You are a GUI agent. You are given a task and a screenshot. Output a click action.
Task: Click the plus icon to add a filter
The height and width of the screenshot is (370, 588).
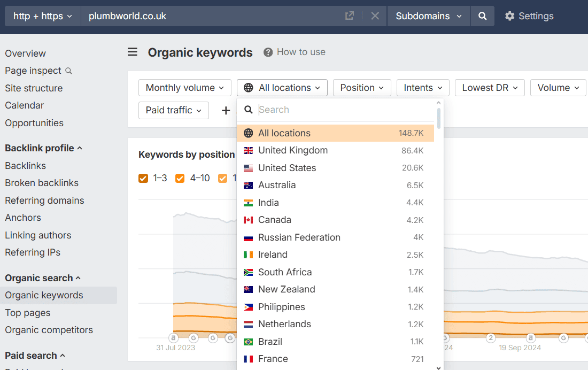click(226, 110)
